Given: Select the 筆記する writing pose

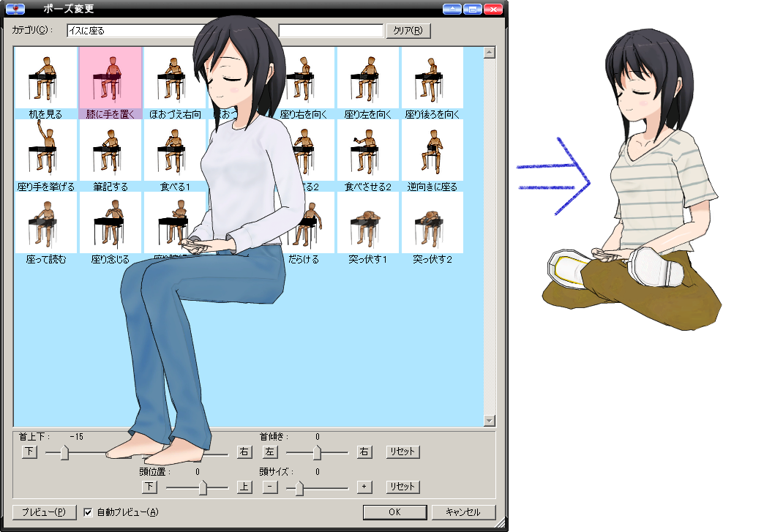Looking at the screenshot, I should point(110,150).
